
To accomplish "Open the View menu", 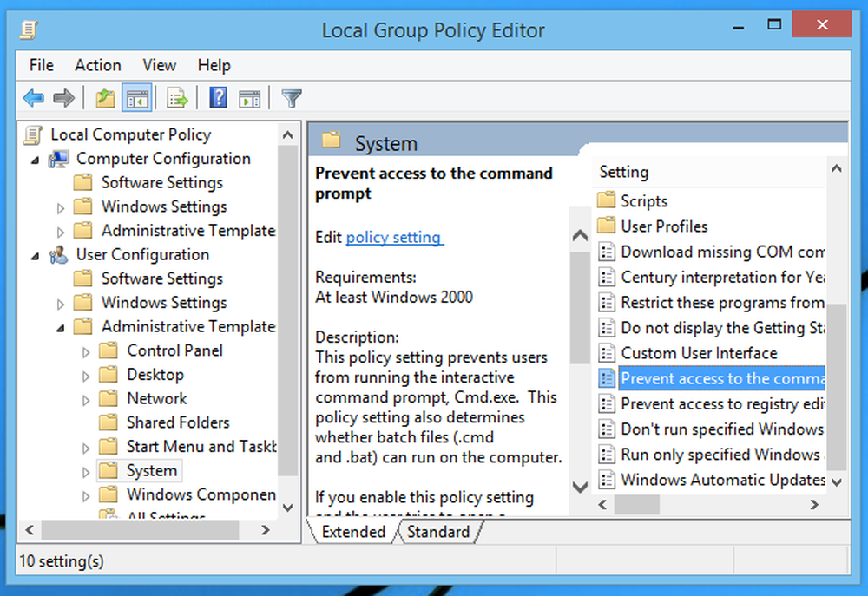I will [160, 65].
